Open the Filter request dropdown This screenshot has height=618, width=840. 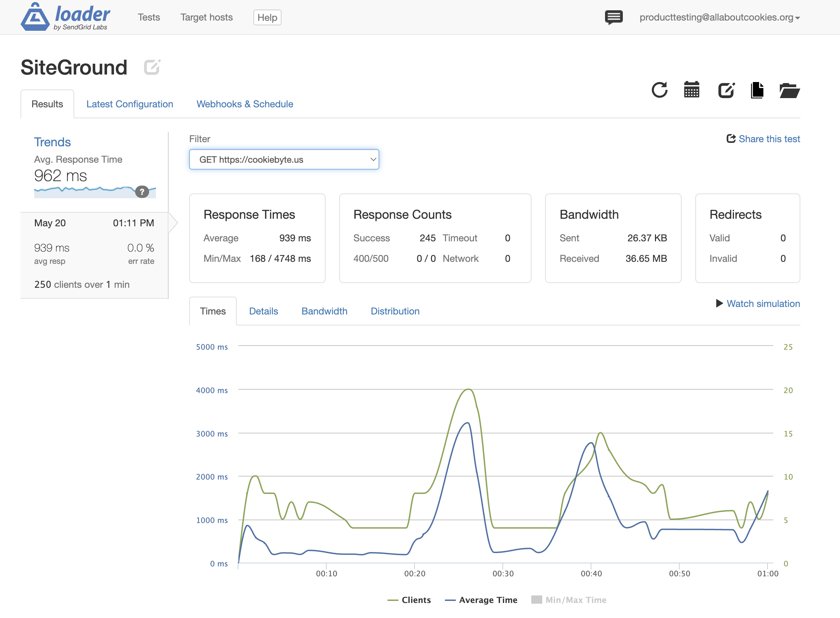(x=284, y=159)
